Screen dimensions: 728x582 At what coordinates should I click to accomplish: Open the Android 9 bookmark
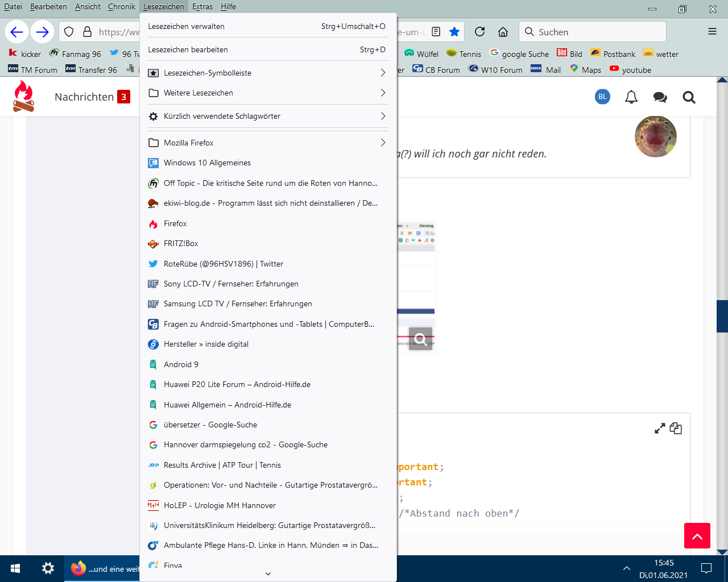(x=268, y=364)
